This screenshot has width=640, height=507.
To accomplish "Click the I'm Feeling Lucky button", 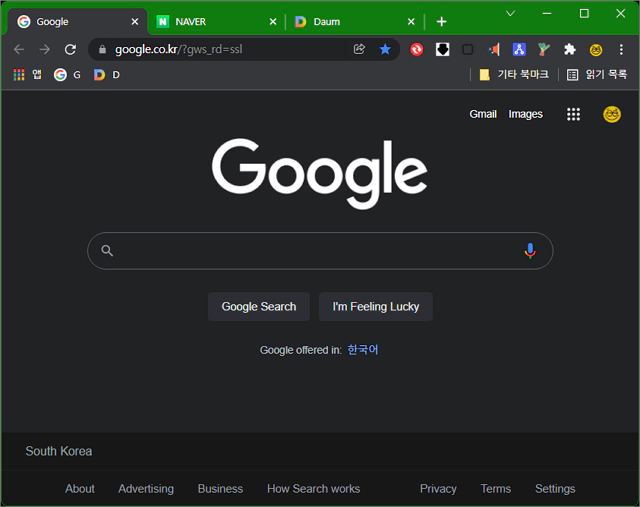I will coord(376,307).
